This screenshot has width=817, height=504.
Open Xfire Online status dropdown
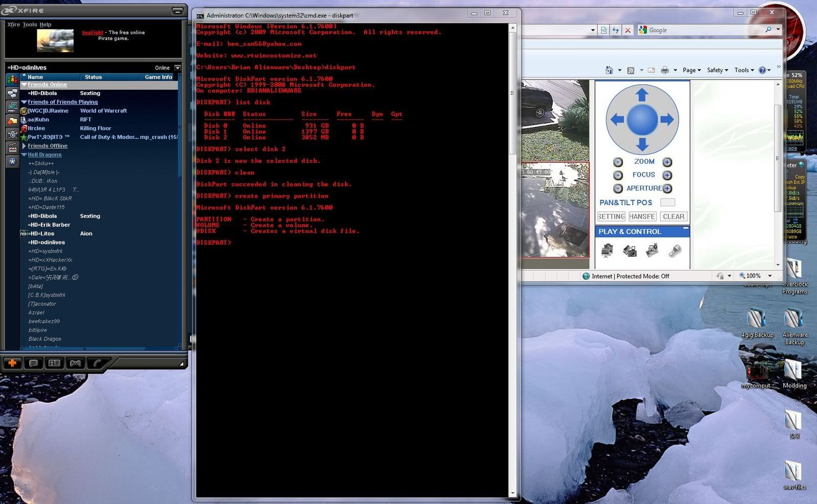pos(178,67)
